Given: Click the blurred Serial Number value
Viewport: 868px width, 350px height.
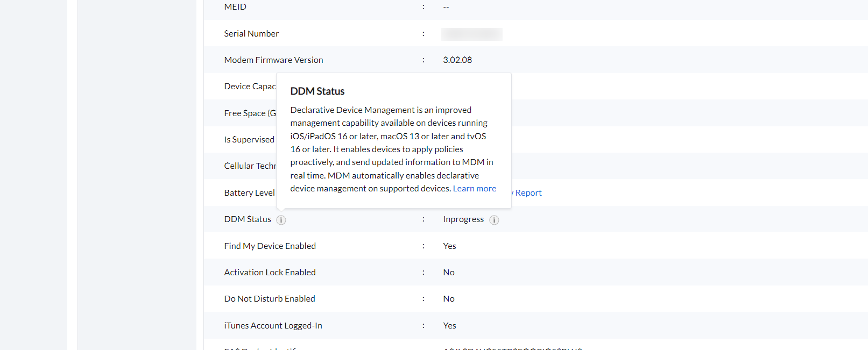Looking at the screenshot, I should (471, 34).
